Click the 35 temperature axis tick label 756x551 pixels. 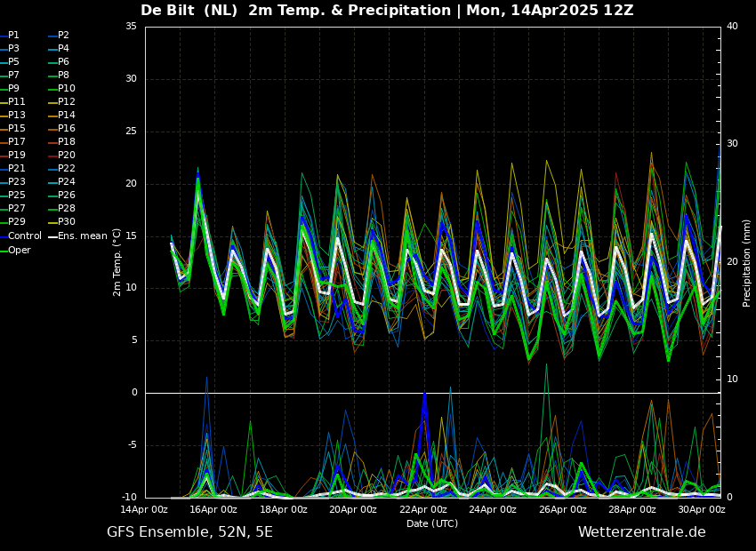tap(131, 27)
